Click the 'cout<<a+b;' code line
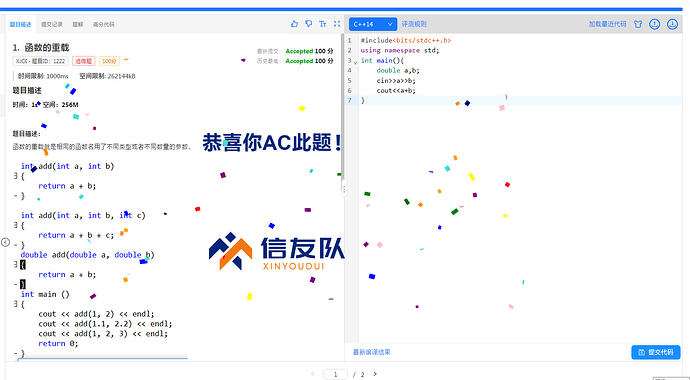 396,91
